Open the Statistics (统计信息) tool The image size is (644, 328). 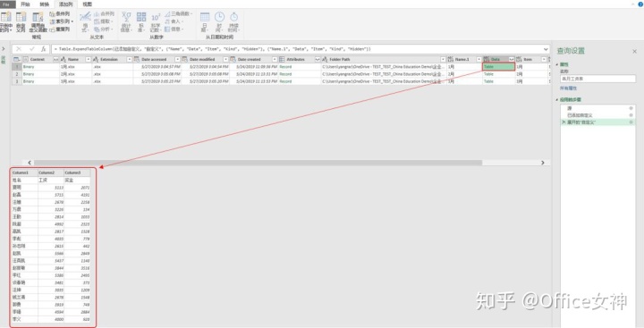point(126,21)
